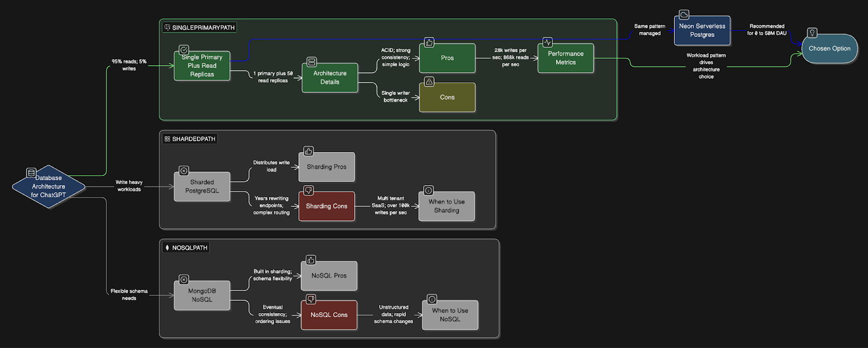The width and height of the screenshot is (868, 348).
Task: Click the lightbulb icon on Chosen Option
Action: (x=812, y=33)
